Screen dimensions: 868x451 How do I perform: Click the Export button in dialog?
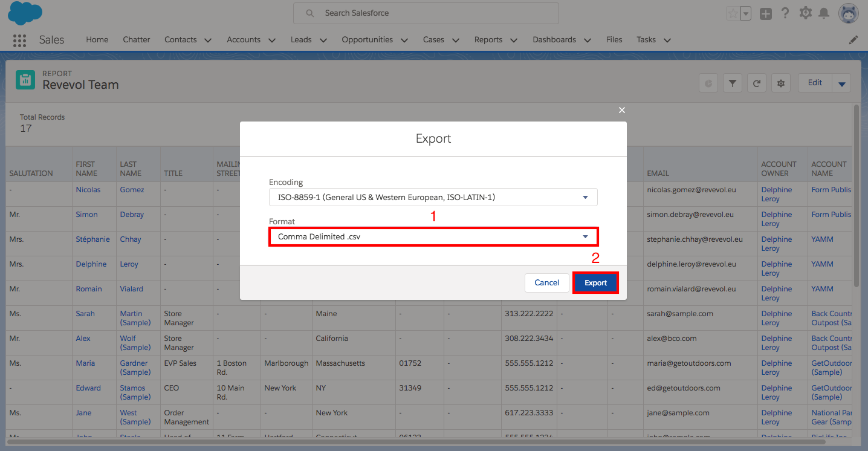[595, 283]
